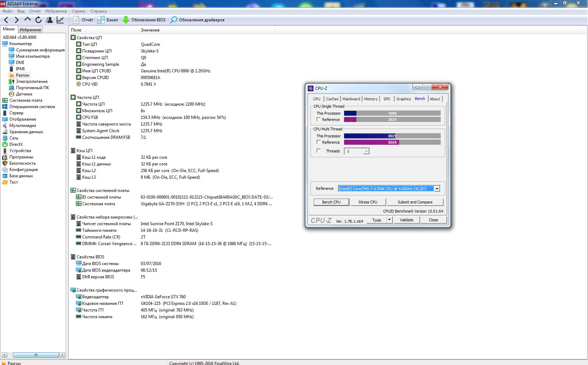Click the Bench CPU button
588x365 pixels.
(331, 202)
